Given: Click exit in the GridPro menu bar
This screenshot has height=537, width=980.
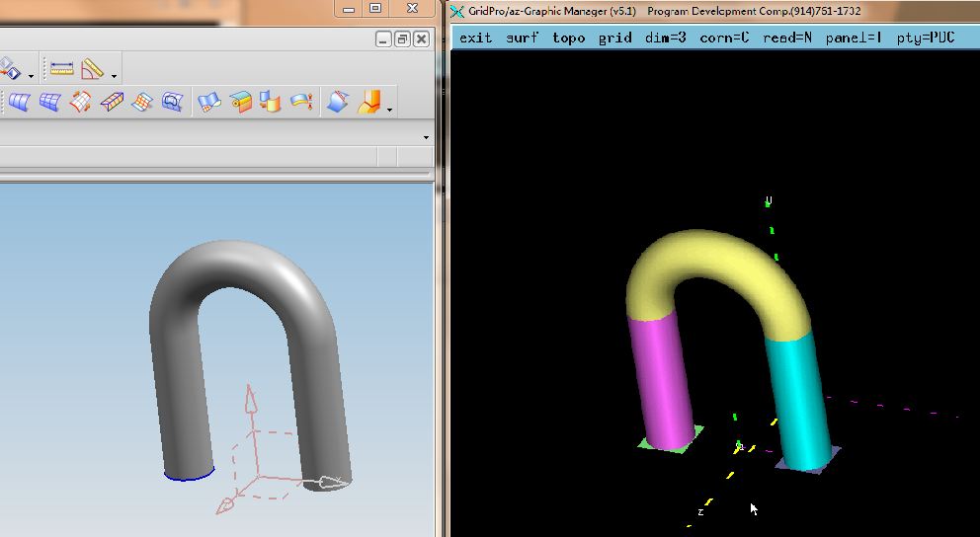Looking at the screenshot, I should tap(475, 38).
